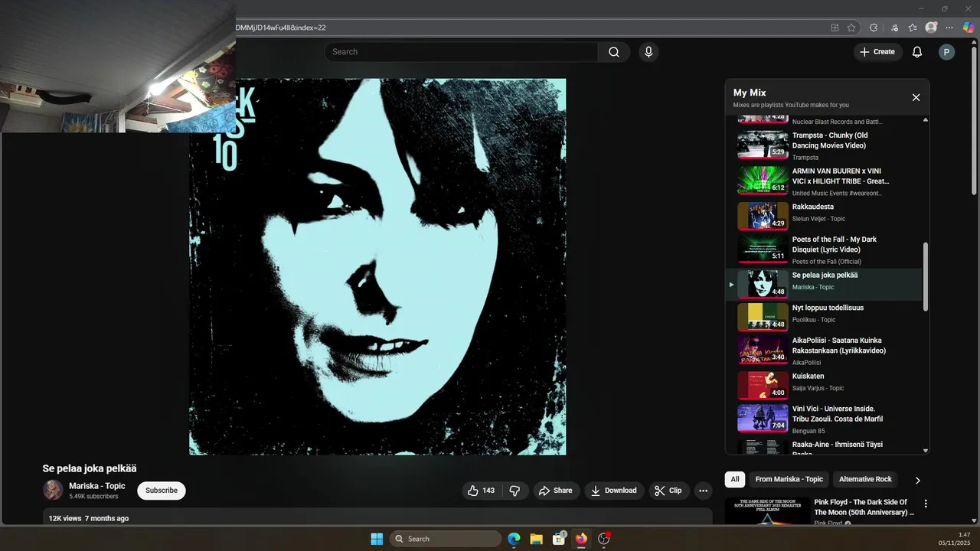Download the video
Screen dimensions: 980x551
click(614, 491)
